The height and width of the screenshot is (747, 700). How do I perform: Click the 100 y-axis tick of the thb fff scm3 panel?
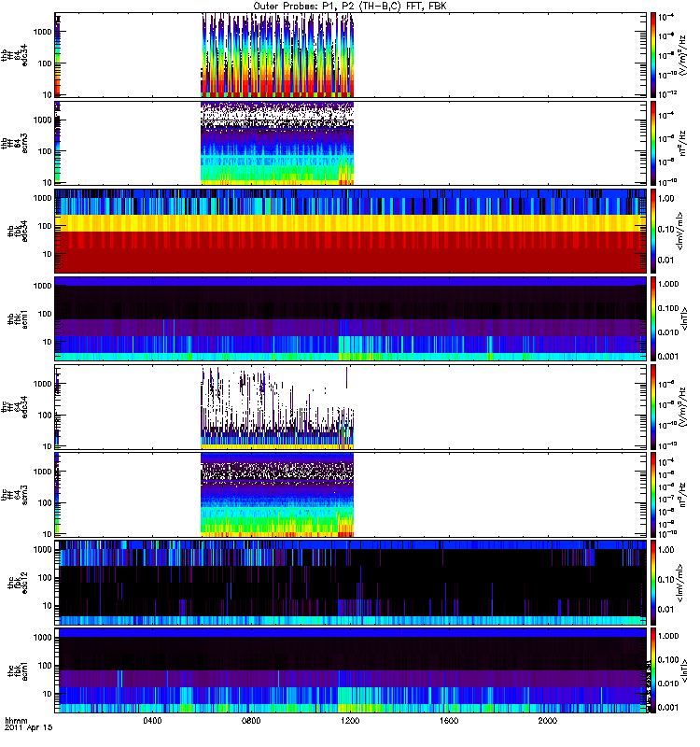click(x=45, y=151)
